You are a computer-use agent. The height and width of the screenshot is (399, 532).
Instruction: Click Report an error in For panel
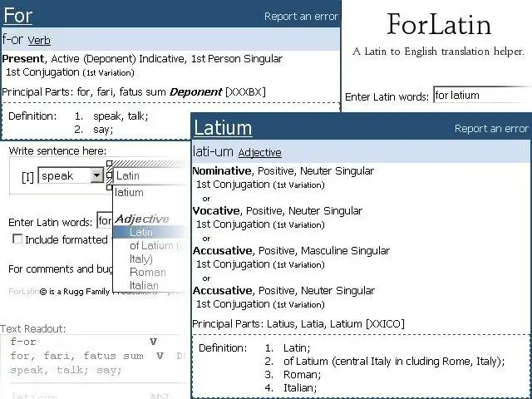(301, 17)
